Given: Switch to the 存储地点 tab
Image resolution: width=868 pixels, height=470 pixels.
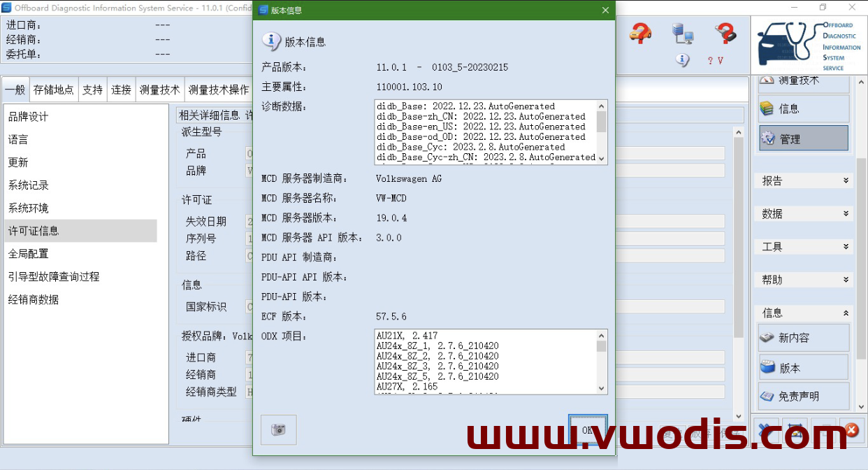Looking at the screenshot, I should click(54, 90).
